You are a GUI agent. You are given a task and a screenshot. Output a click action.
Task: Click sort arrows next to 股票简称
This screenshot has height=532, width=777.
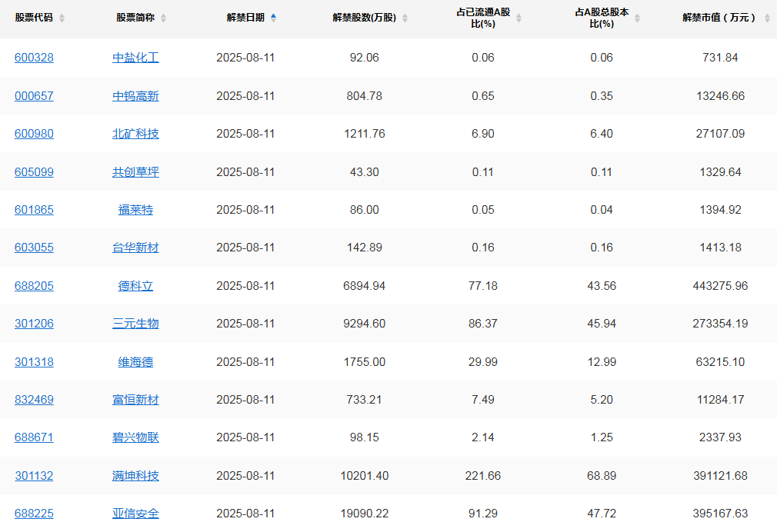[163, 18]
